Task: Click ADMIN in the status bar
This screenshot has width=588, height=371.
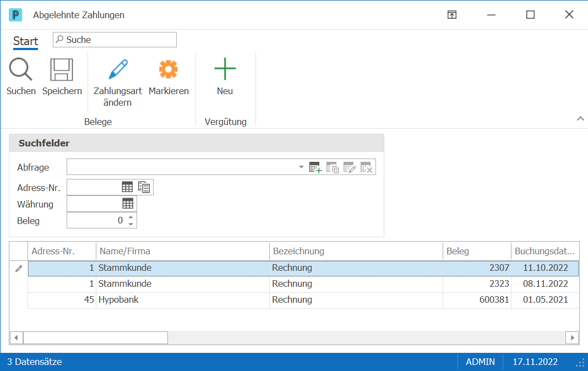Action: 480,362
